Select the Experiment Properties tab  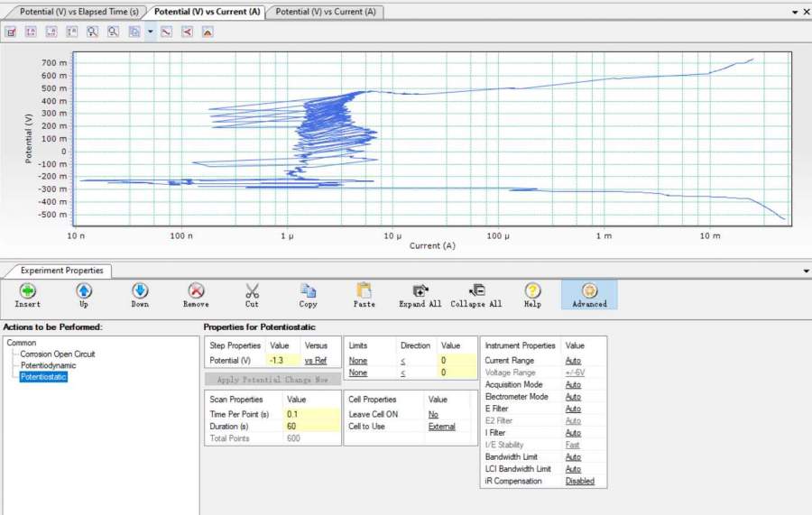point(62,271)
